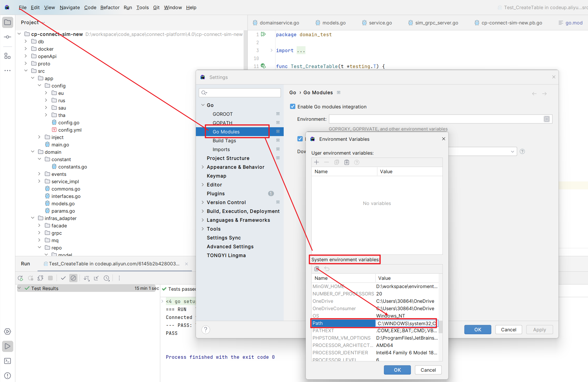The height and width of the screenshot is (382, 588).
Task: Toggle Enable Go modules integration checkbox
Action: pyautogui.click(x=293, y=107)
